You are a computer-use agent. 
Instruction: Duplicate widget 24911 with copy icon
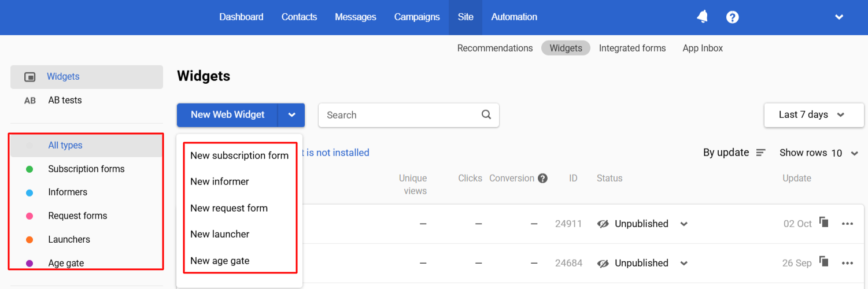click(x=824, y=223)
